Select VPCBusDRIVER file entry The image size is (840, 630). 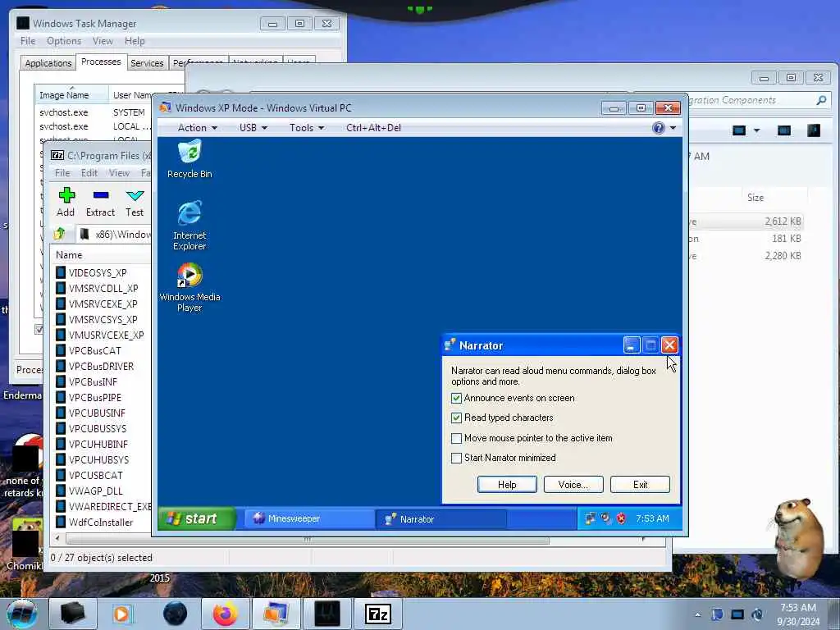(101, 367)
